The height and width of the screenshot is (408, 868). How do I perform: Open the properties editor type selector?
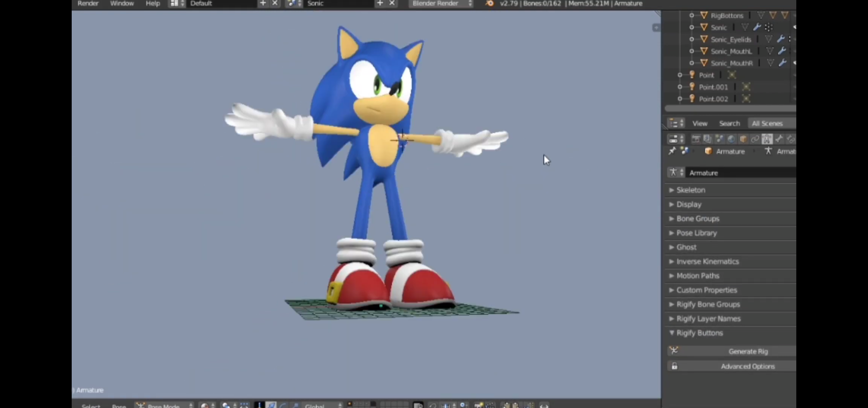(x=676, y=139)
